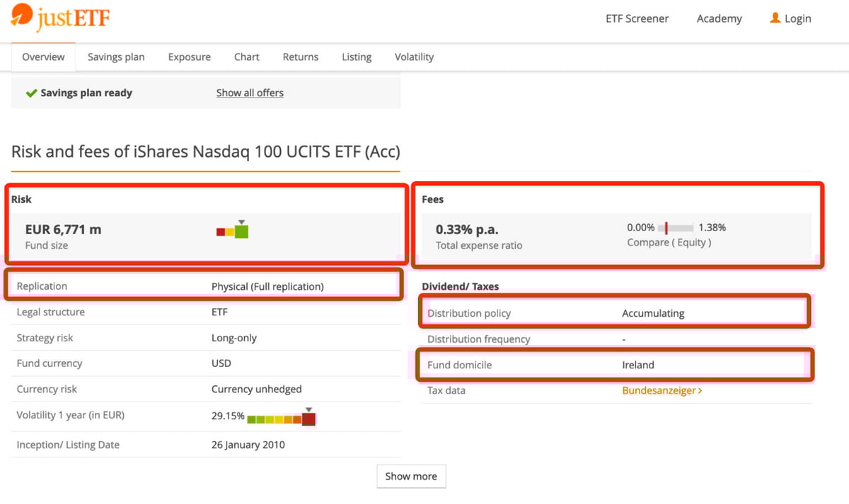
Task: Select the Listing tab
Action: coord(356,57)
